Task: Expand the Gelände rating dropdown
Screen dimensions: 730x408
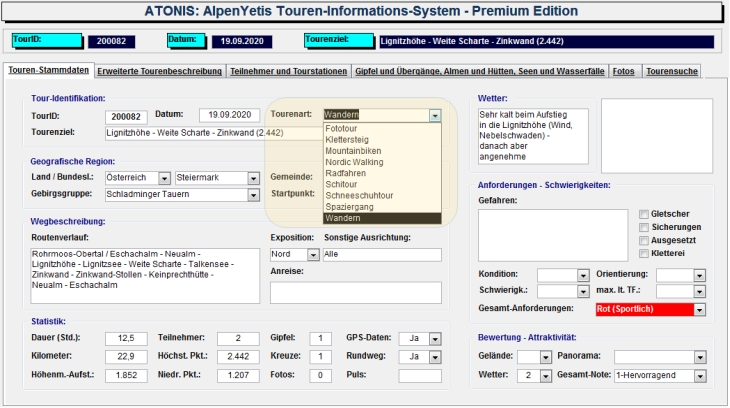Action: pyautogui.click(x=546, y=358)
